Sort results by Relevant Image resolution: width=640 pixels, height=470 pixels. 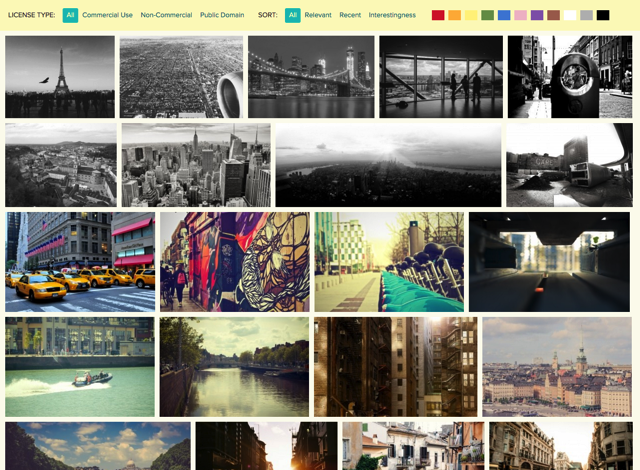[318, 15]
